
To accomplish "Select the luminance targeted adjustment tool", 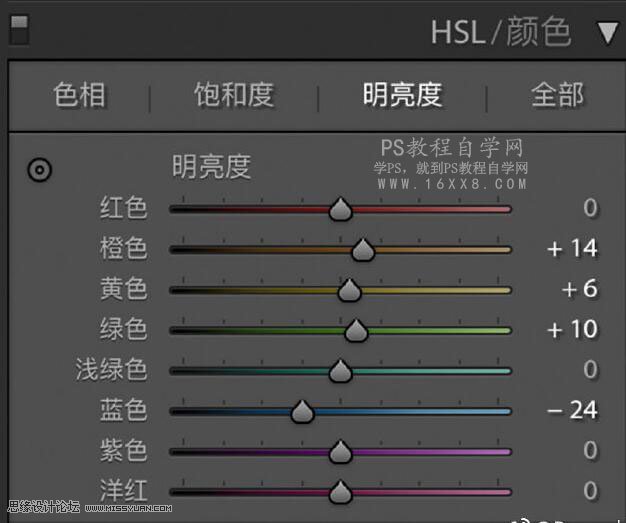I will (x=40, y=171).
